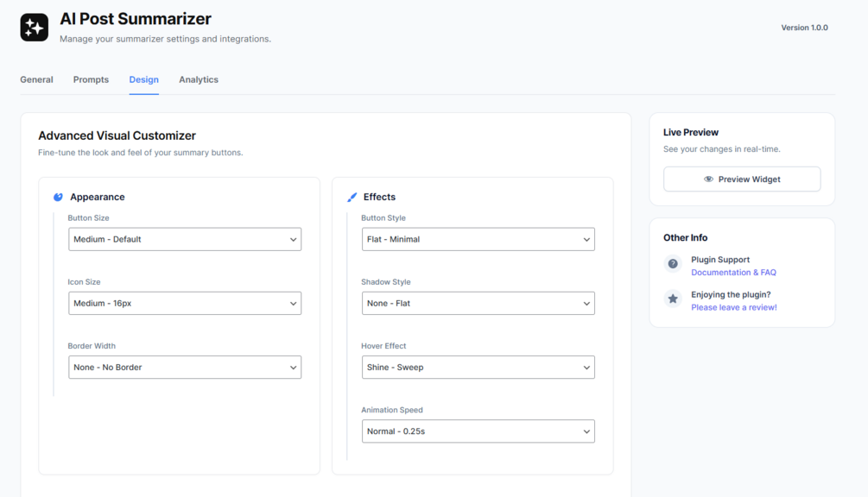Click the eye icon in Preview Widget
The height and width of the screenshot is (497, 868).
[x=708, y=179]
